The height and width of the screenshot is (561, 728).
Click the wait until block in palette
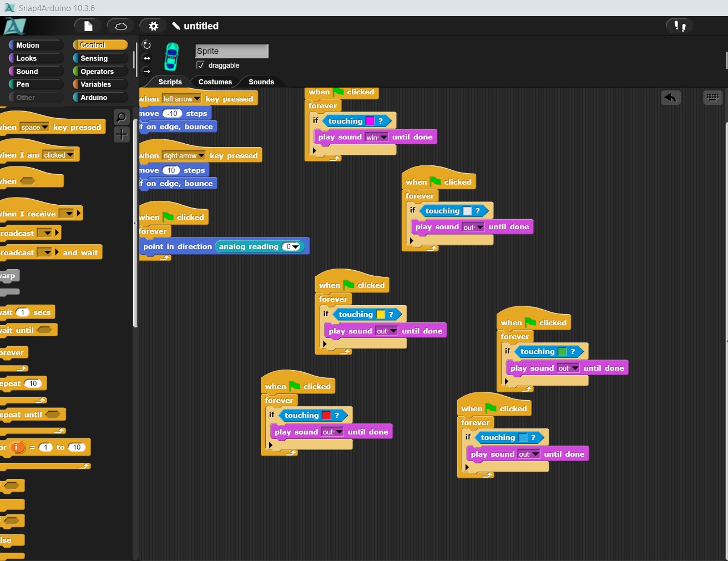click(x=28, y=330)
